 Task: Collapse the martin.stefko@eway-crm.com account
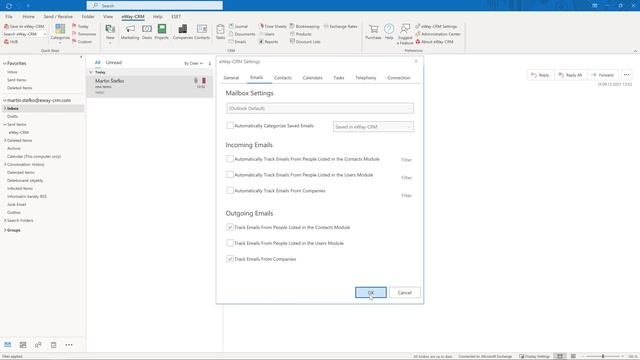click(x=4, y=100)
